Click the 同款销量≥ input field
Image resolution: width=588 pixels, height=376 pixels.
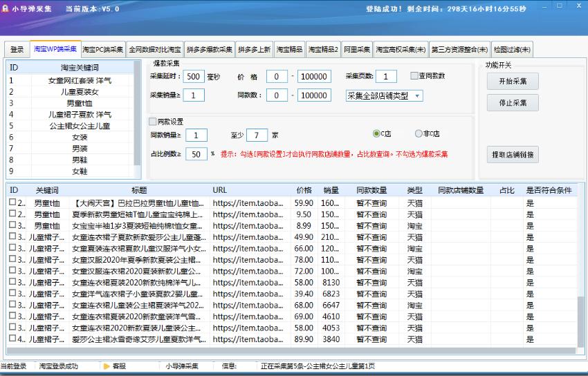tap(196, 135)
